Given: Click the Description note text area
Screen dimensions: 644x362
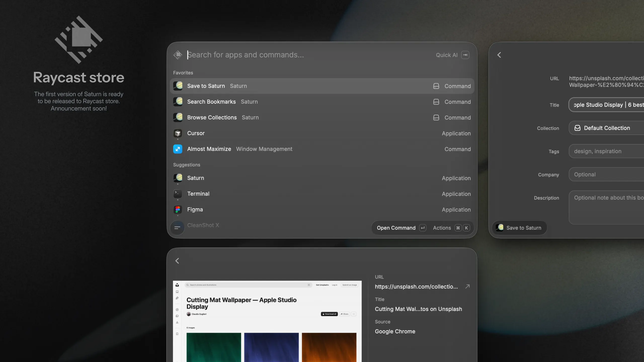Looking at the screenshot, I should tap(607, 207).
